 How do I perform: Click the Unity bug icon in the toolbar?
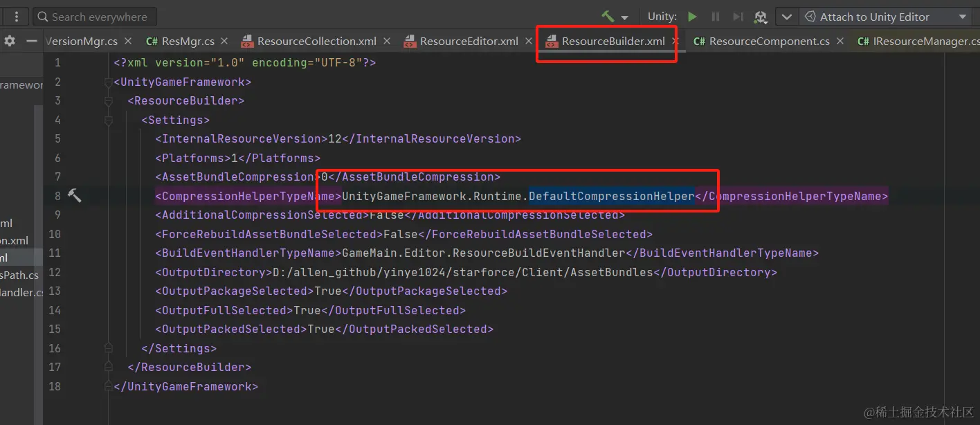[761, 17]
